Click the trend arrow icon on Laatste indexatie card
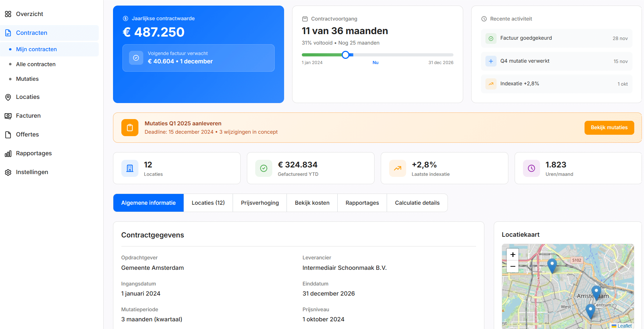 click(397, 168)
